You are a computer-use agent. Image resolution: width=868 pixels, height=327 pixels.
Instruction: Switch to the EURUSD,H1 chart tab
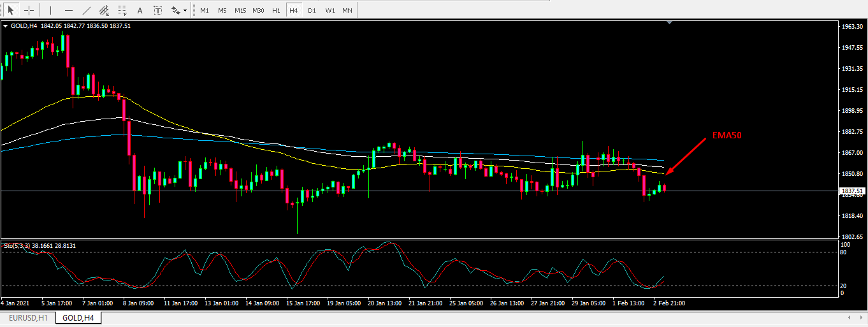(x=27, y=317)
